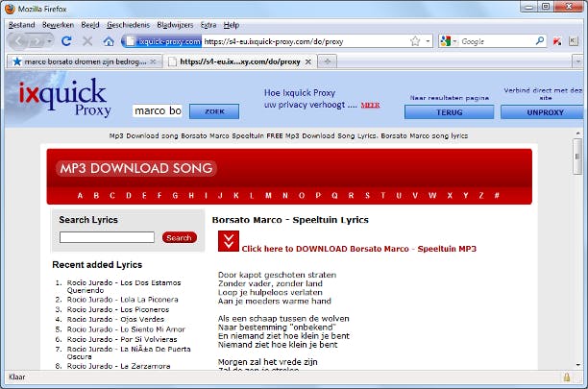Click the Google search magnifier icon
The height and width of the screenshot is (389, 588).
click(x=540, y=41)
